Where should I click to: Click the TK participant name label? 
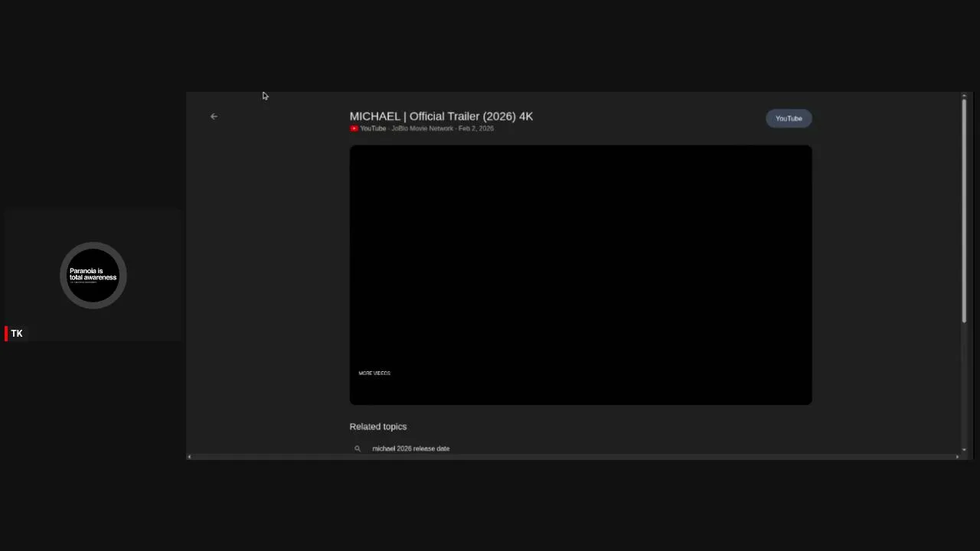(x=17, y=334)
